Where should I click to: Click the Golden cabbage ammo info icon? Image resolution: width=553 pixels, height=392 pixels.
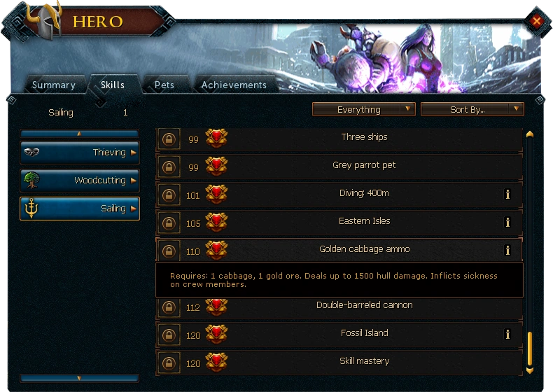pyautogui.click(x=507, y=250)
